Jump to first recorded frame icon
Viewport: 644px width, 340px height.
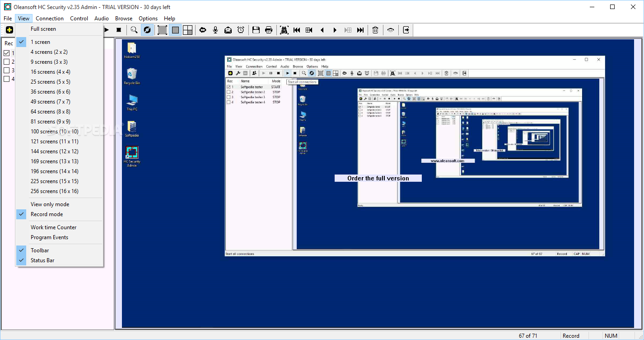(x=297, y=30)
